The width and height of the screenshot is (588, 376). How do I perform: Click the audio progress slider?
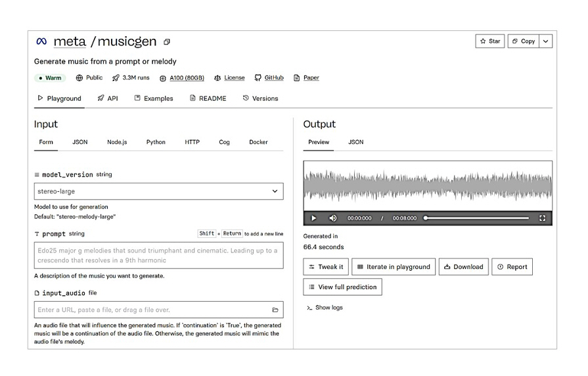pos(477,218)
